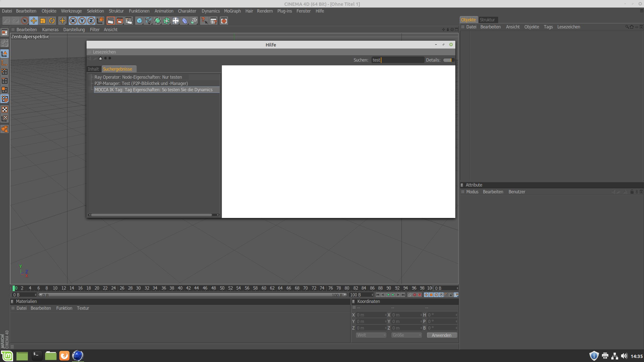Toggle Z axis lock
644x362 pixels.
91,21
